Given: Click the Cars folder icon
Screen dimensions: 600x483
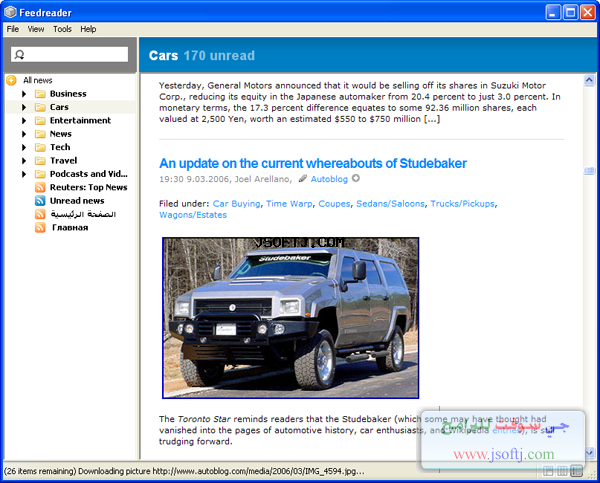Looking at the screenshot, I should pos(40,107).
